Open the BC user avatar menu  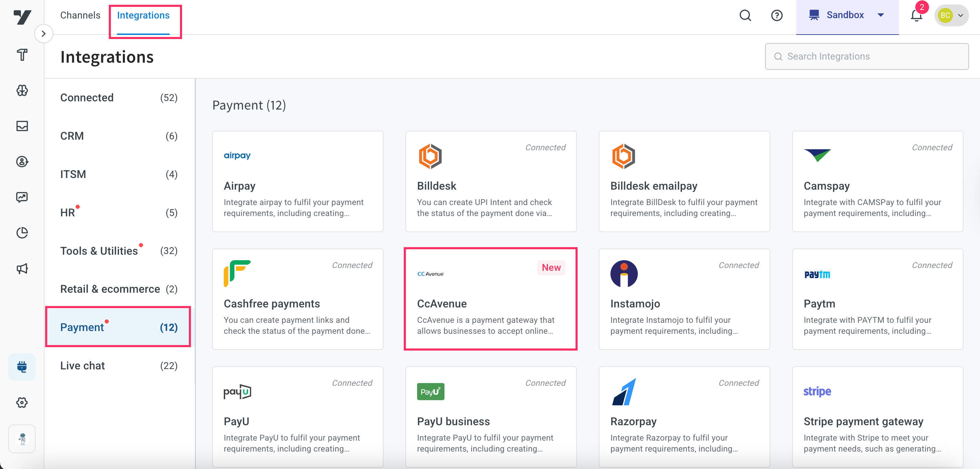[x=951, y=15]
